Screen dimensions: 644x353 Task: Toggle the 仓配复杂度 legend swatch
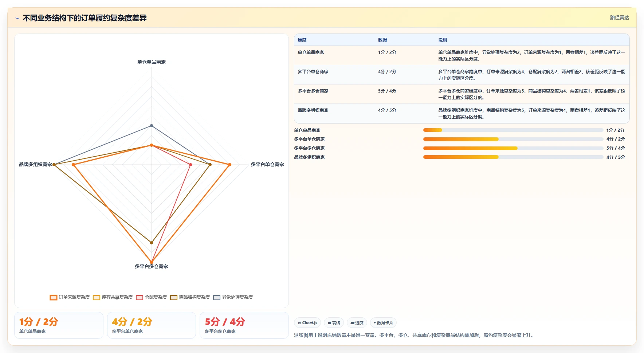pyautogui.click(x=140, y=297)
